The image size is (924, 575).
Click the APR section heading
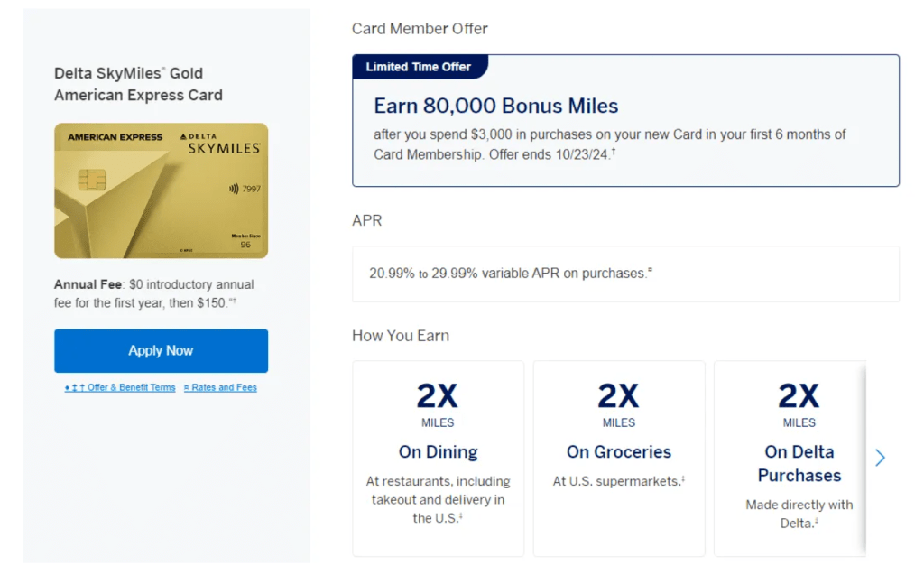tap(366, 220)
